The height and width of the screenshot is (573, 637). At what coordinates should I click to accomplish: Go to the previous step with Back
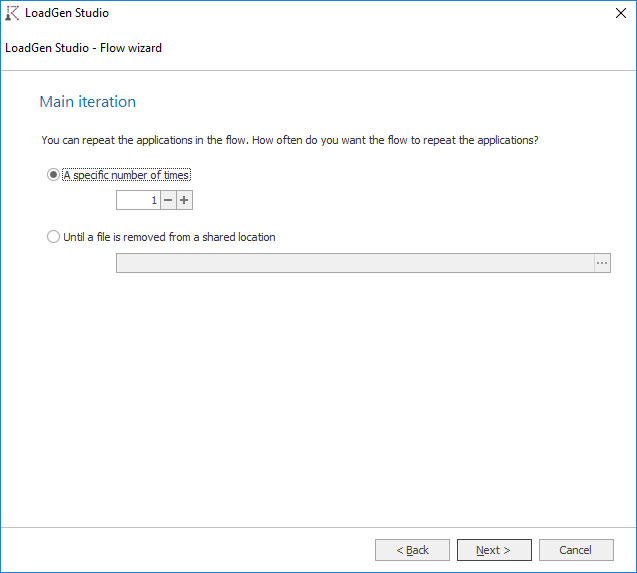[412, 550]
